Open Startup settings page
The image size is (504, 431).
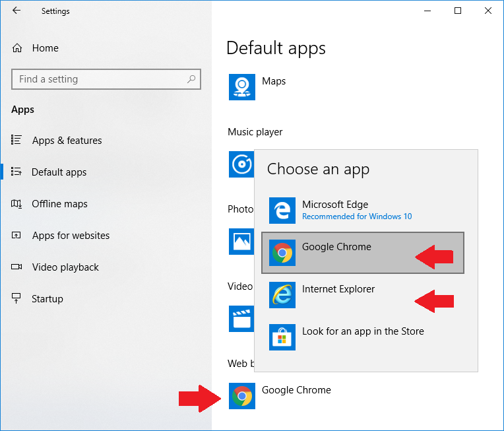tap(47, 299)
